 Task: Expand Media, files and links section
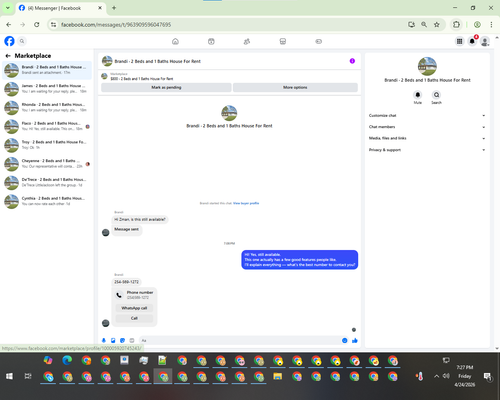coord(427,138)
